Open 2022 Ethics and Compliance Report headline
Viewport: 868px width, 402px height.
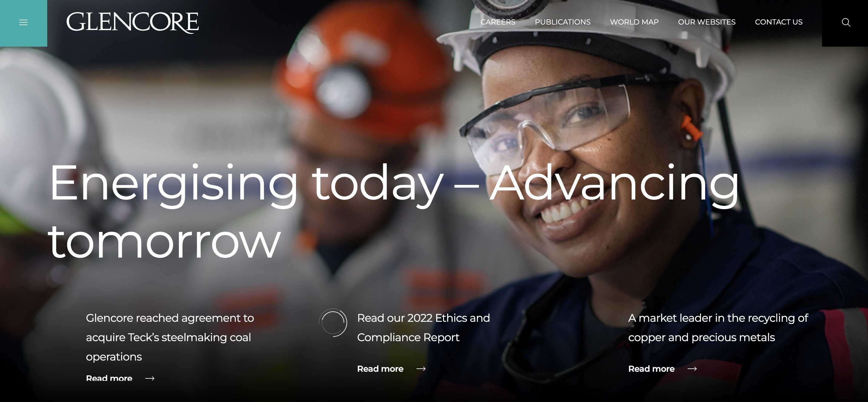coord(423,327)
